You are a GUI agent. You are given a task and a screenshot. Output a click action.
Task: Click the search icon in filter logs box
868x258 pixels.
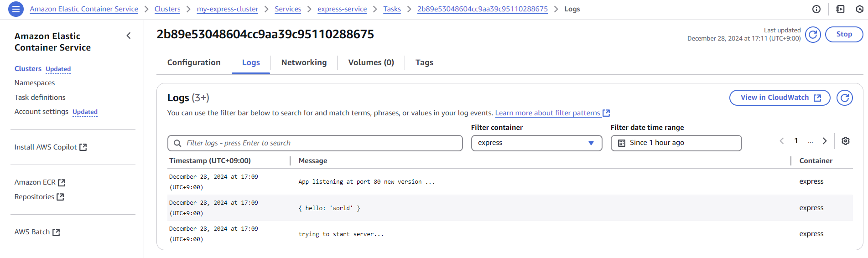(x=177, y=143)
